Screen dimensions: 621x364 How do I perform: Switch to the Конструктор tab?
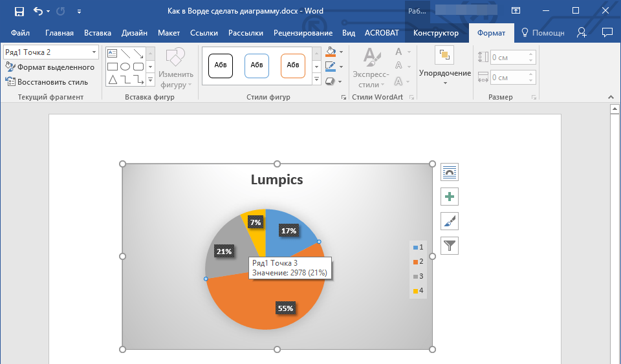(x=435, y=33)
